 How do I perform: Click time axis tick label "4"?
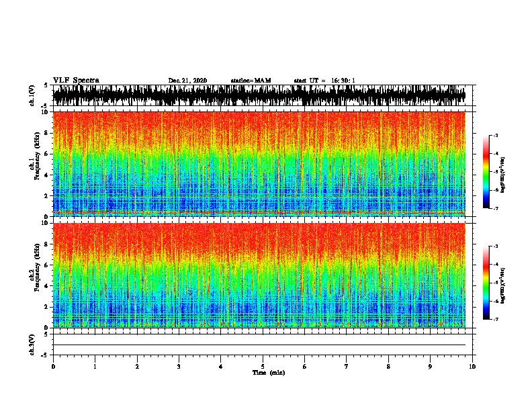pos(221,367)
